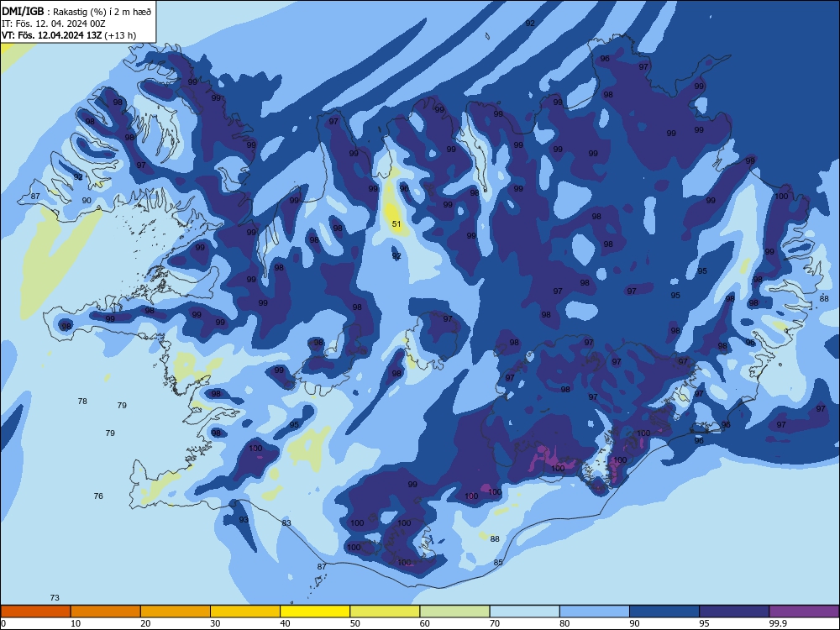Select the amber 30–40 legend swatch
This screenshot has width=840, height=630.
click(245, 612)
